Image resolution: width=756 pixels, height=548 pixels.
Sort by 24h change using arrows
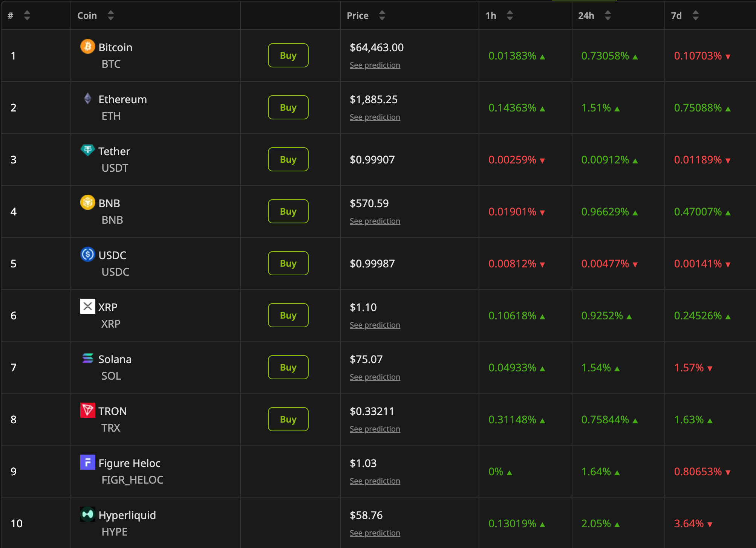[x=608, y=15]
